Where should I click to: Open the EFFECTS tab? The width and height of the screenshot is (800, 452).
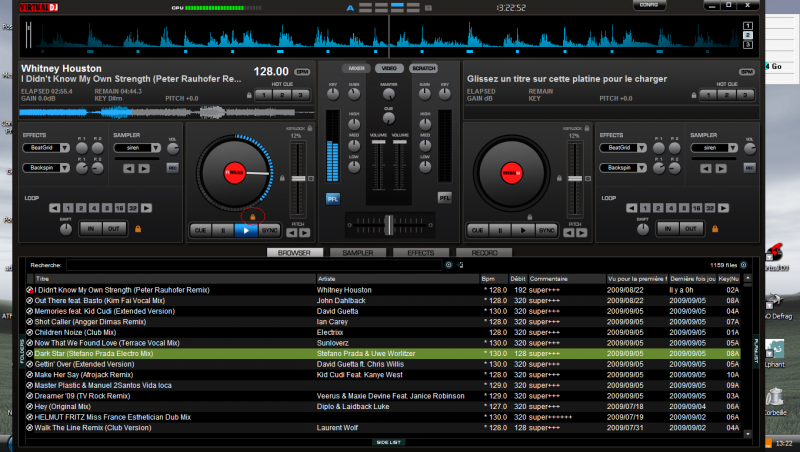coord(421,253)
